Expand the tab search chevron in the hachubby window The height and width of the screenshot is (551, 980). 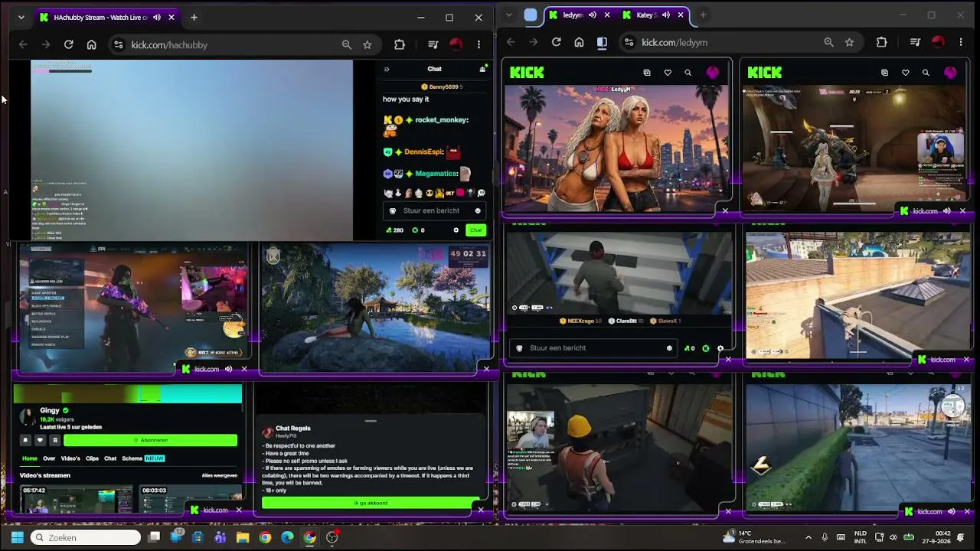click(x=21, y=17)
